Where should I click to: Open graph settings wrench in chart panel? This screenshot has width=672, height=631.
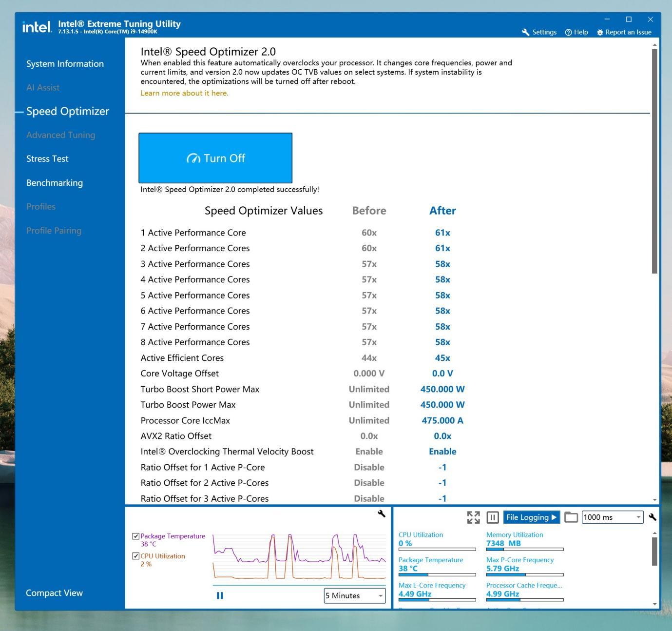382,513
